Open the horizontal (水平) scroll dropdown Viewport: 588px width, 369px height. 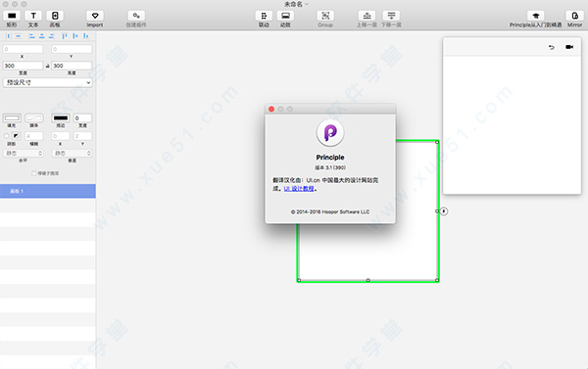point(24,154)
